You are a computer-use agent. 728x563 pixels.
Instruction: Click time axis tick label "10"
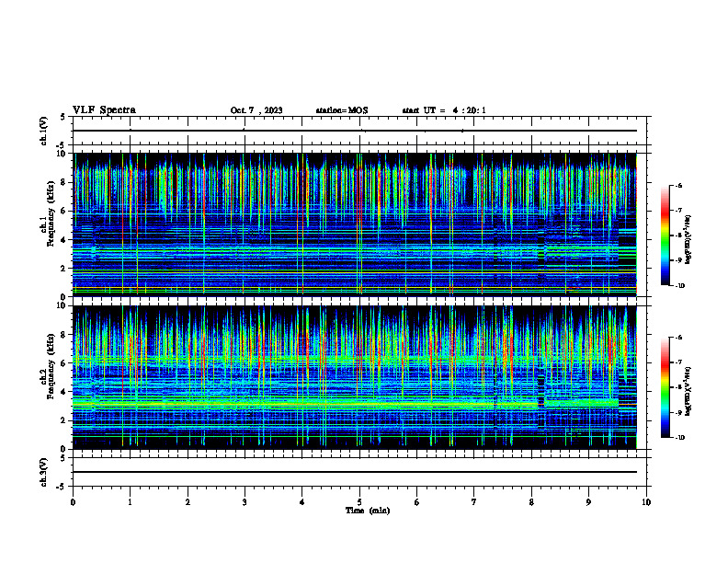[646, 502]
